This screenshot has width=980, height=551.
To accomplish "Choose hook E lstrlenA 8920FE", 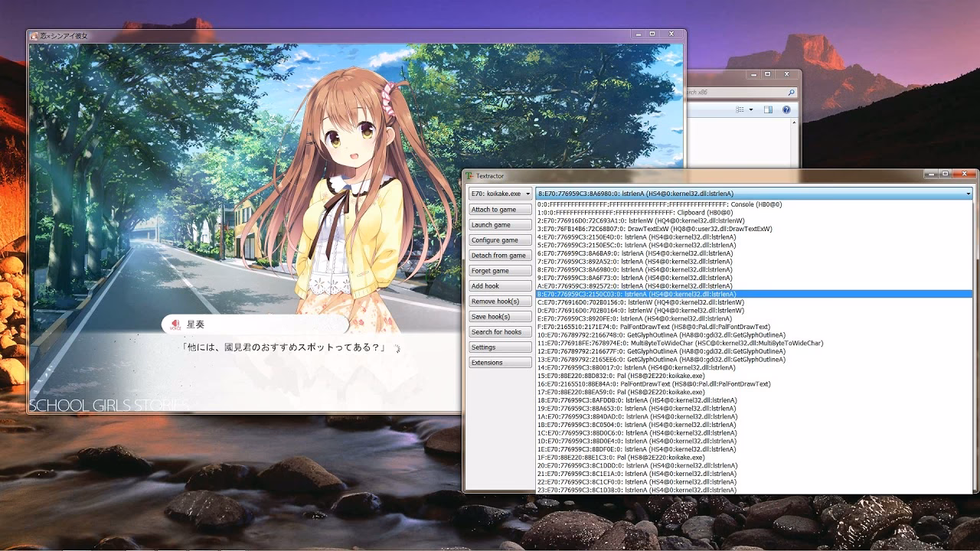I will tap(754, 318).
